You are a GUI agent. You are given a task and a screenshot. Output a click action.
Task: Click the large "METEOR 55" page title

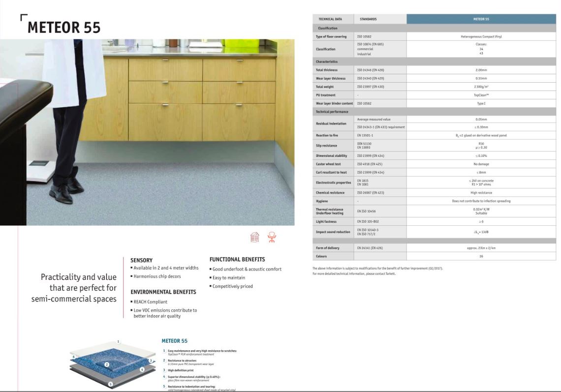[64, 28]
